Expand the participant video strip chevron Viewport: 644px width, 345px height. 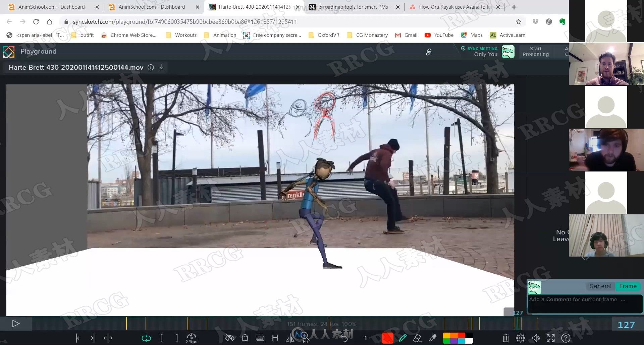(585, 259)
